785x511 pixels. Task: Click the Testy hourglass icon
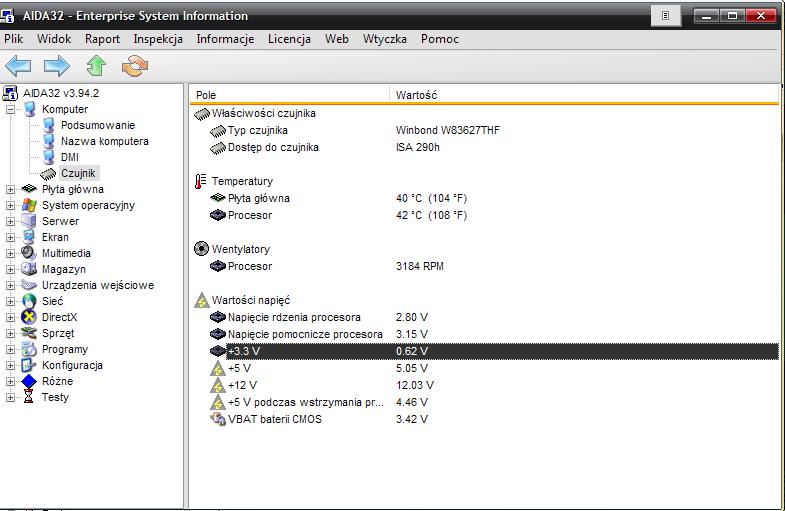pos(29,397)
